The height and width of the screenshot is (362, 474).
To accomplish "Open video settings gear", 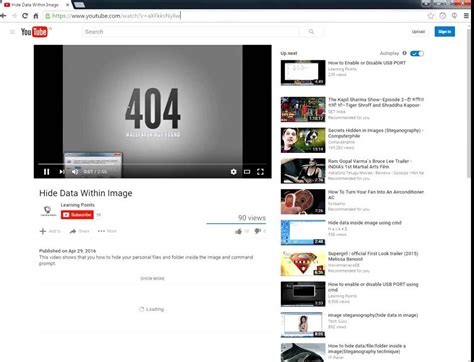I will [233, 172].
